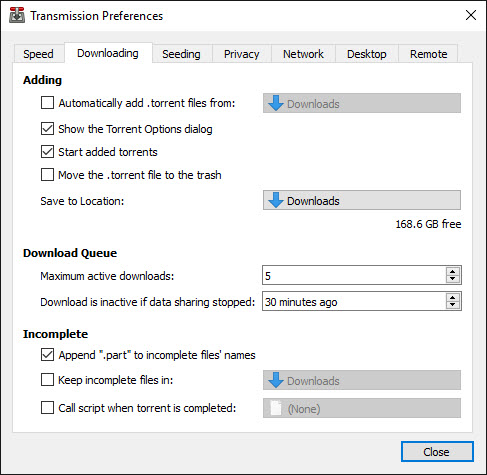
Task: Increase maximum active downloads with up arrow
Action: point(452,271)
